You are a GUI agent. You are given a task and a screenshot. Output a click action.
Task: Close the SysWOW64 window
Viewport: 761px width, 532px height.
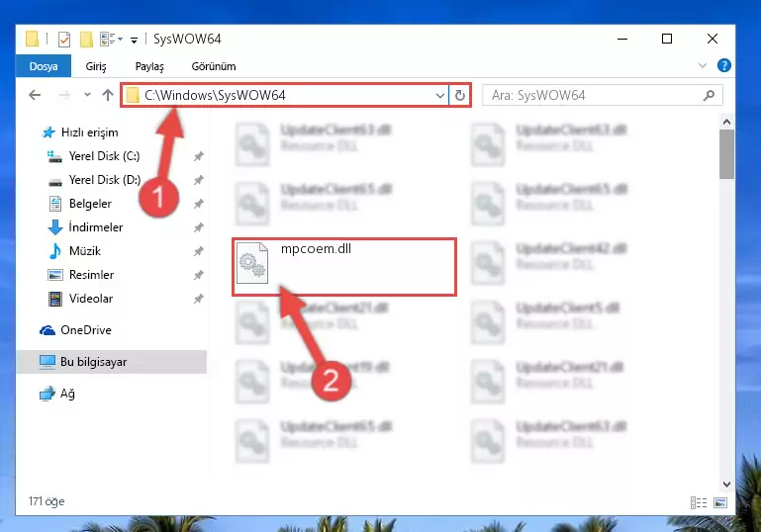(x=712, y=39)
